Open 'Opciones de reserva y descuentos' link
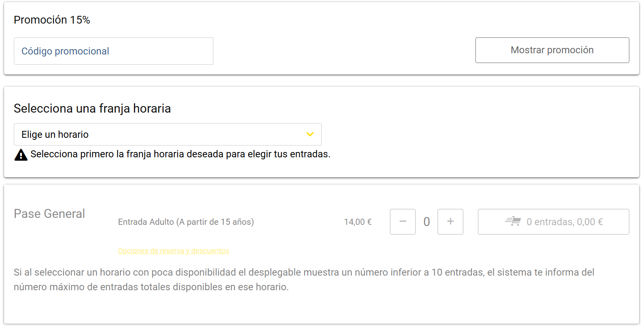Image resolution: width=644 pixels, height=326 pixels. (173, 251)
